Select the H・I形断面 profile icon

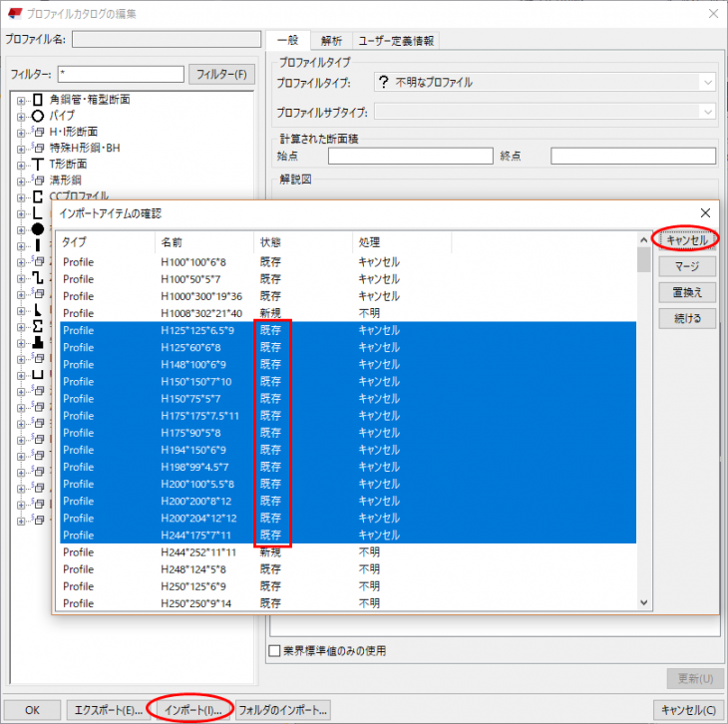(x=38, y=132)
